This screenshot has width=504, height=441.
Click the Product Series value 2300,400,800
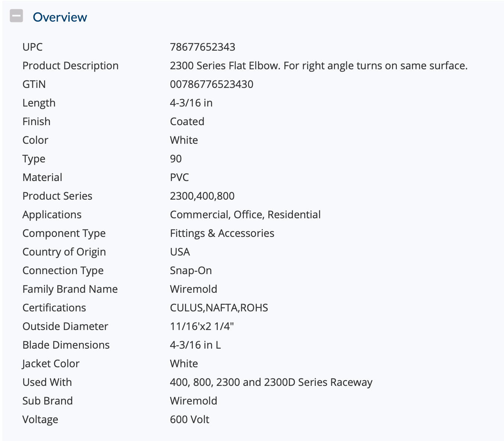202,196
